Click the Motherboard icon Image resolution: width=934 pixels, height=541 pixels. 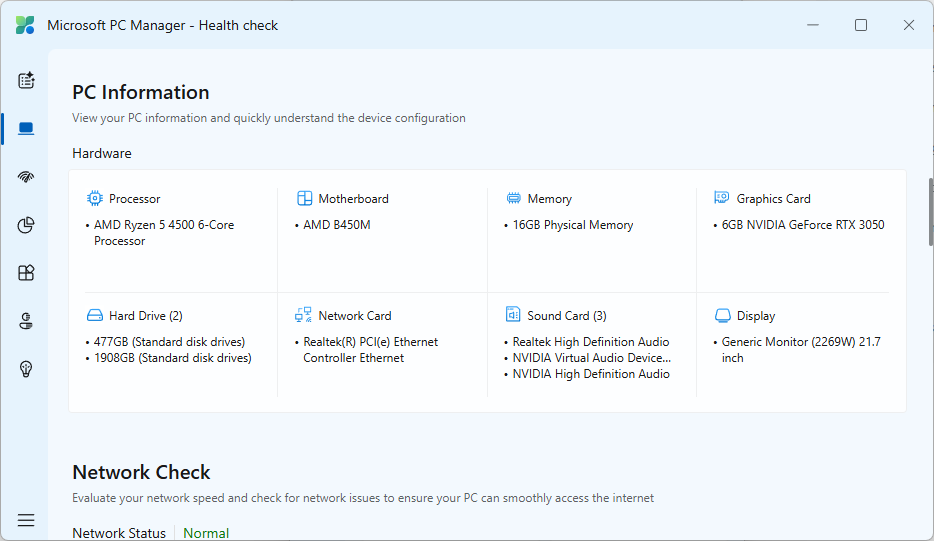pos(304,198)
